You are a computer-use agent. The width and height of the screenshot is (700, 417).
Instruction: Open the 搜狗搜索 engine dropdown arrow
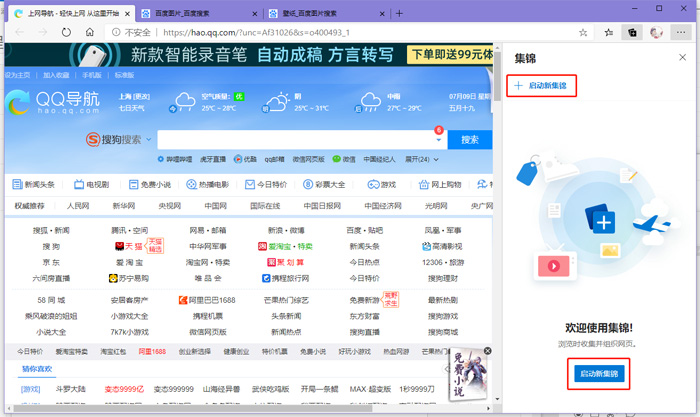tap(149, 139)
